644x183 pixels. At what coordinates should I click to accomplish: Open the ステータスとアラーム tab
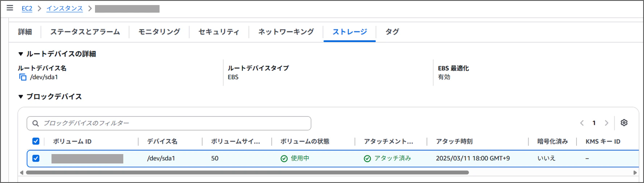click(85, 32)
